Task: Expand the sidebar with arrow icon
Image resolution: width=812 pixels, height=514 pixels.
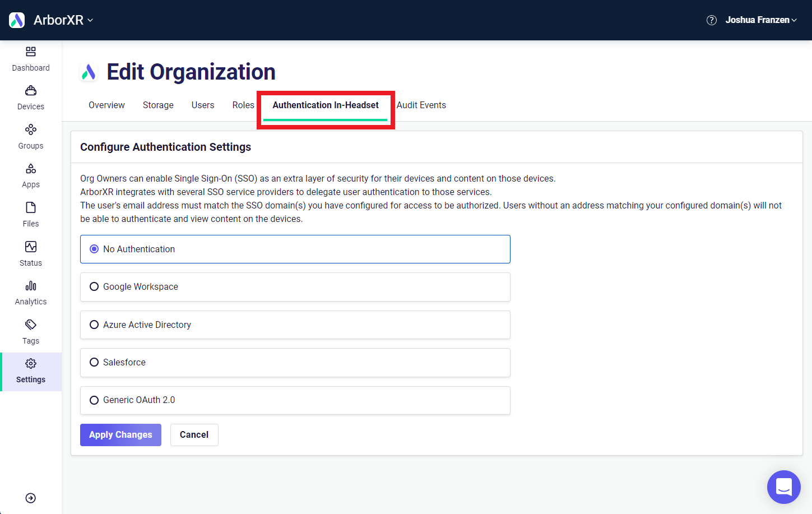Action: click(x=31, y=498)
